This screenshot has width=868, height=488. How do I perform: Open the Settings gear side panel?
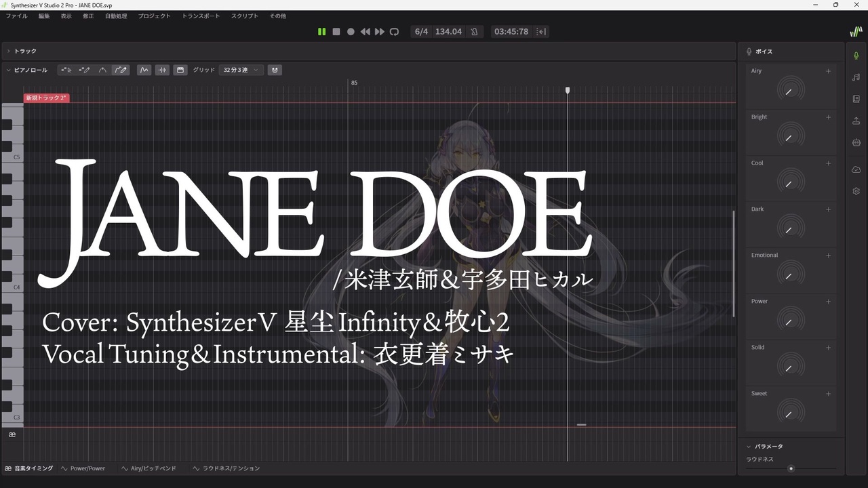click(x=856, y=191)
